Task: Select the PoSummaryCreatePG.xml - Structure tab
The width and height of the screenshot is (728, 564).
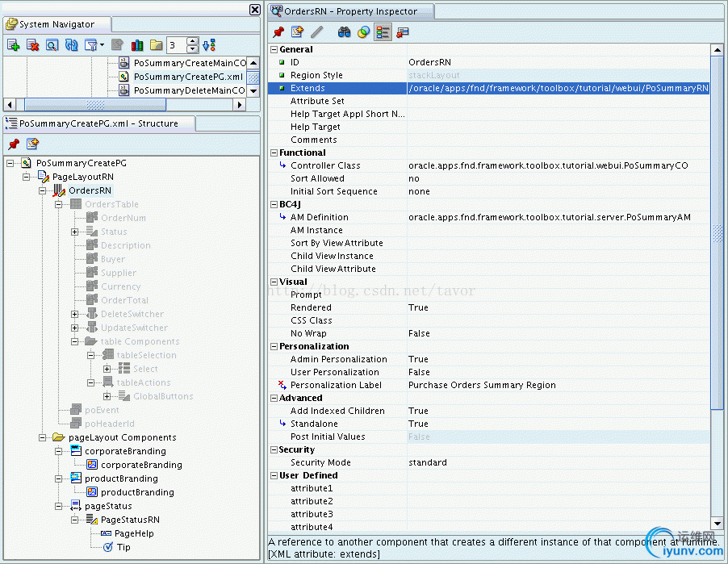Action: click(99, 123)
